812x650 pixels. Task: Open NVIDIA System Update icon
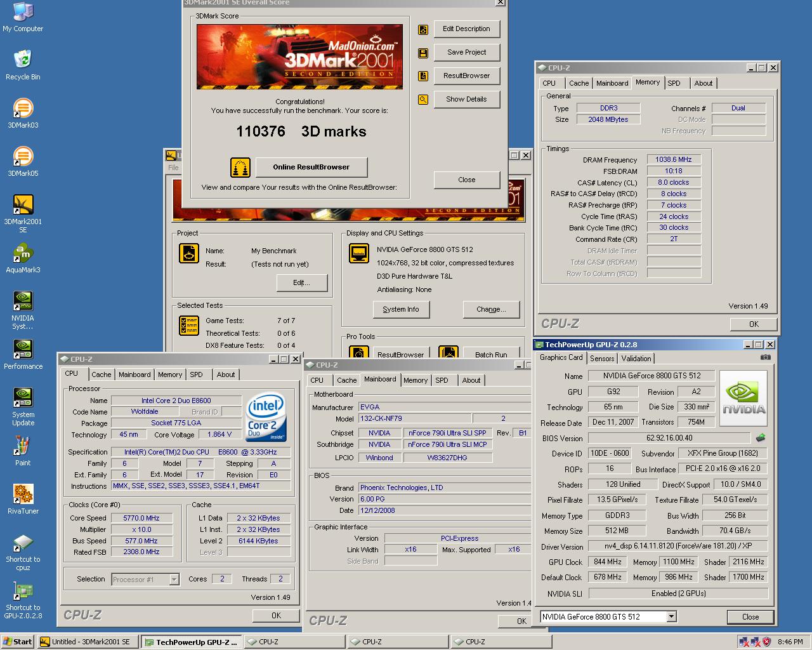coord(23,407)
